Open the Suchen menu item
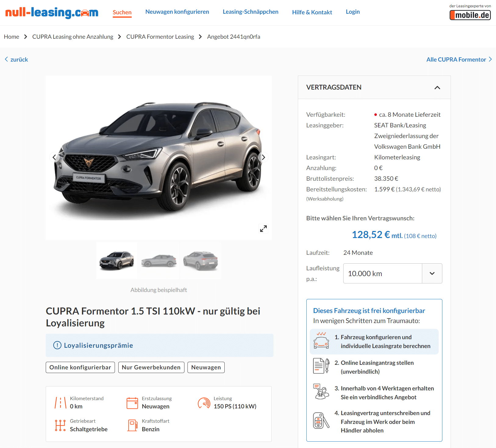The image size is (496, 448). pos(122,12)
